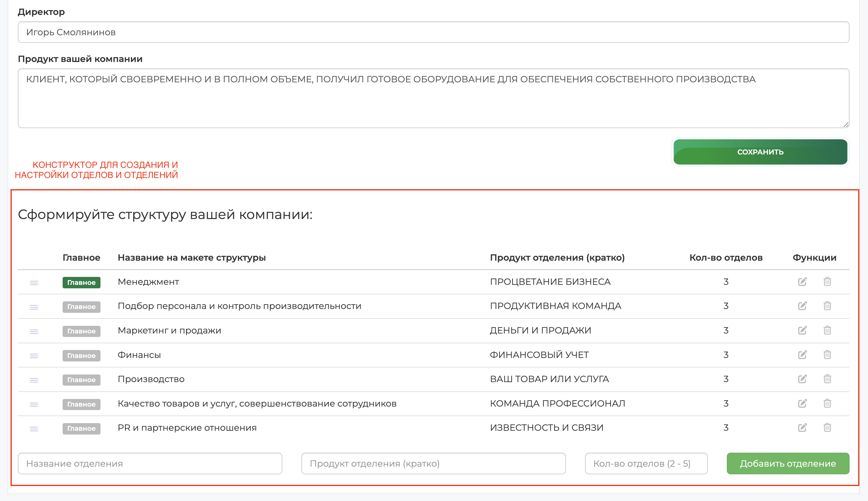Screen dimensions: 868x501
Task: Click the Функции column header
Action: [x=814, y=258]
